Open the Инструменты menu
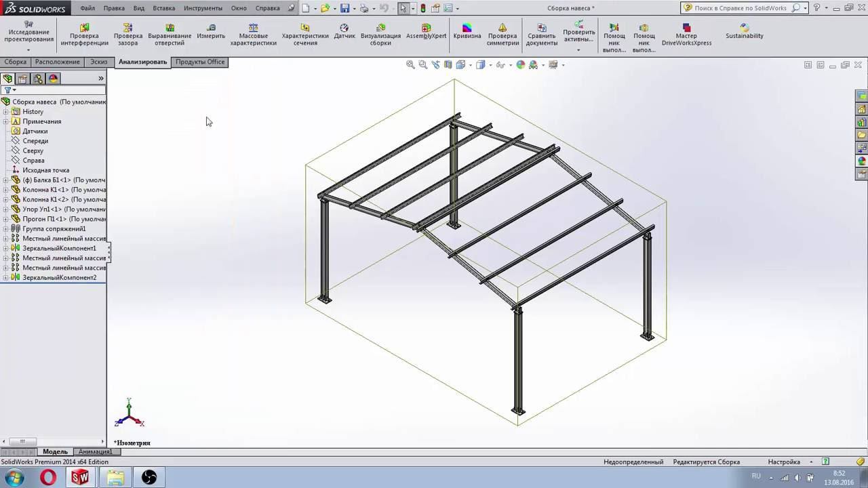The image size is (868, 488). click(203, 8)
